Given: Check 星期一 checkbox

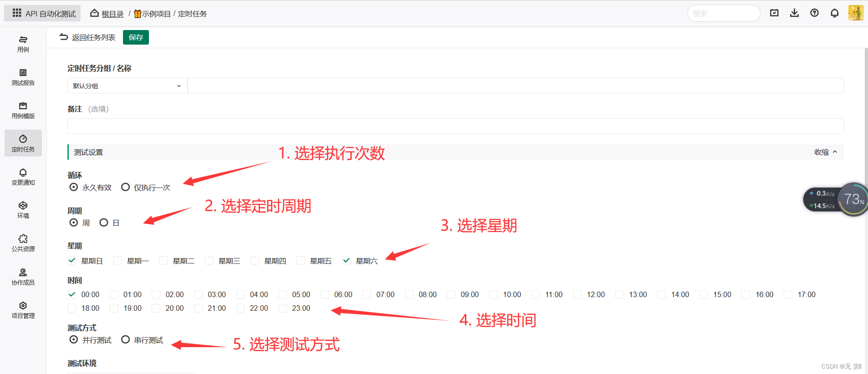Looking at the screenshot, I should click(117, 260).
